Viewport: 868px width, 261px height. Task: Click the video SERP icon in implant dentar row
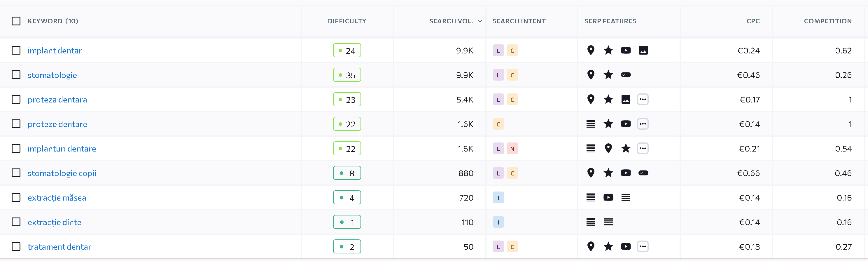[626, 50]
